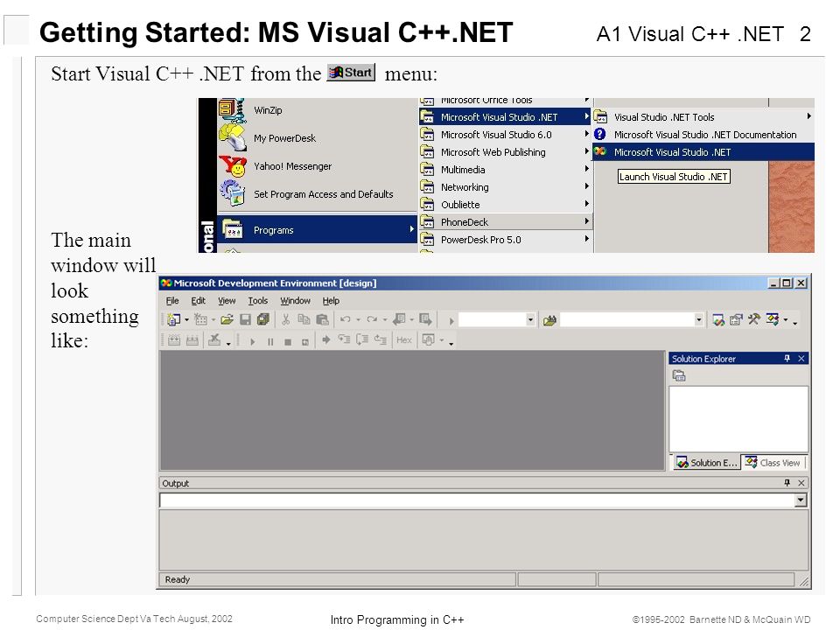Click the Cut scissors icon
The height and width of the screenshot is (630, 840).
coord(285,320)
